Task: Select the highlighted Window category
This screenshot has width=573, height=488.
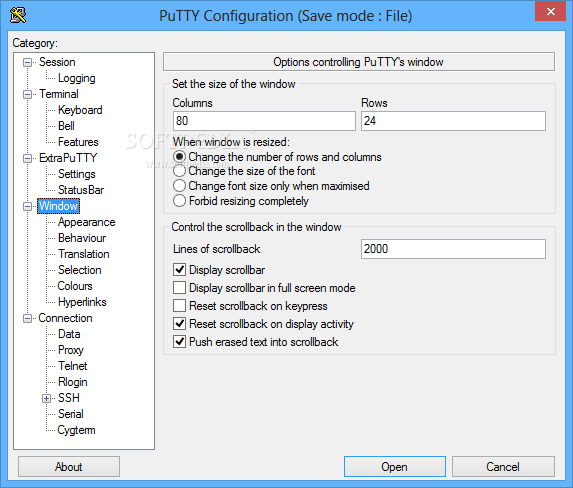Action: point(58,206)
